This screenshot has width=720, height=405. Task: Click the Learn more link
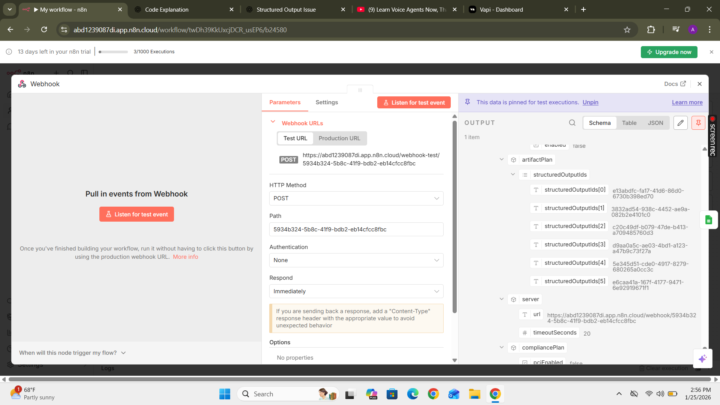point(687,102)
